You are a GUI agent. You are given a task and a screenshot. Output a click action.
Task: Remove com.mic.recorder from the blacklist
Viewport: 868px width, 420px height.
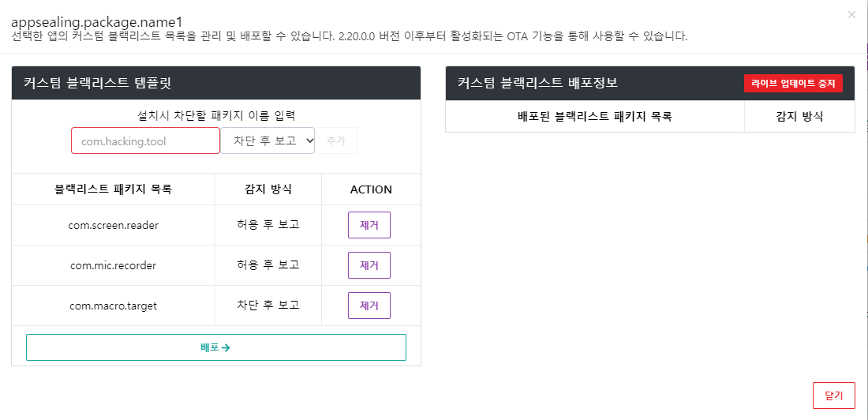tap(369, 265)
